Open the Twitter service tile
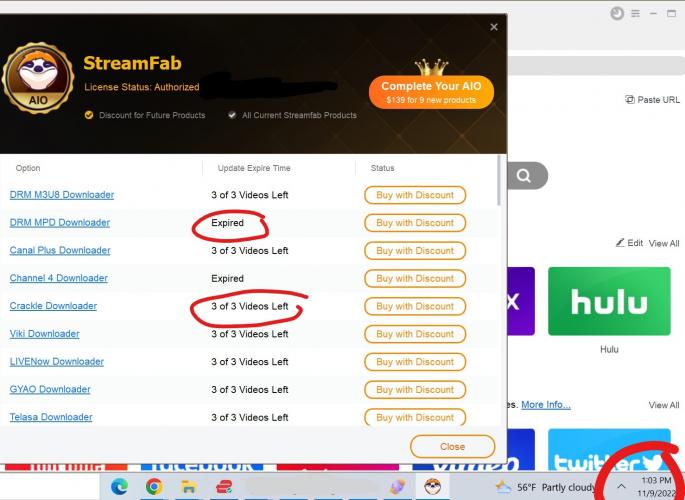This screenshot has width=685, height=500. tap(609, 450)
